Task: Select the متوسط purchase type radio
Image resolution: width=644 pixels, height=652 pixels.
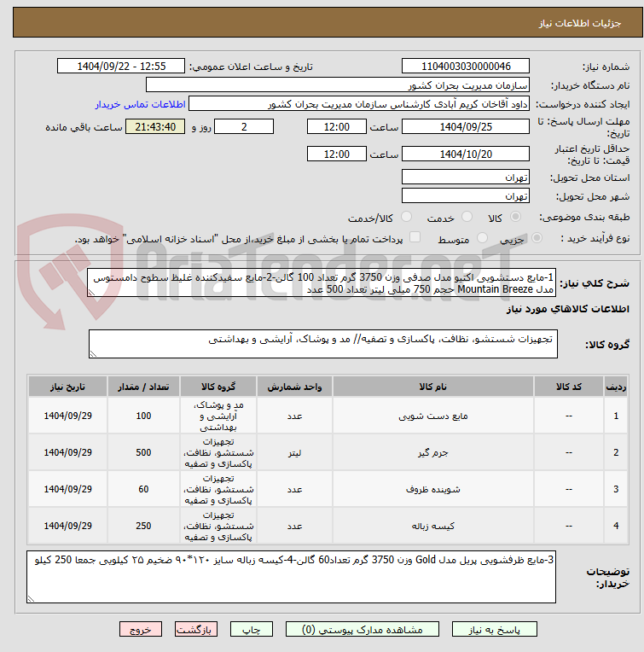Action: (x=482, y=238)
